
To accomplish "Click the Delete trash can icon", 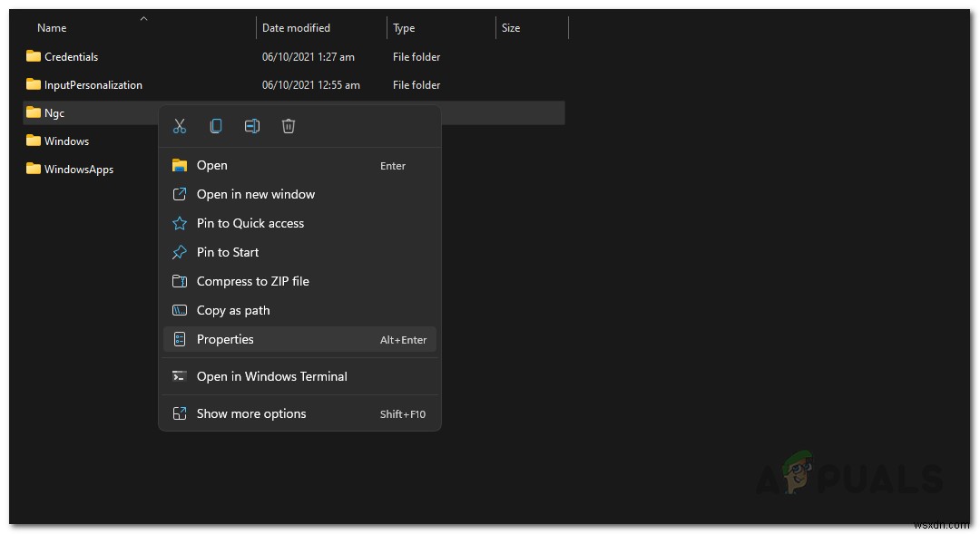I will point(289,126).
